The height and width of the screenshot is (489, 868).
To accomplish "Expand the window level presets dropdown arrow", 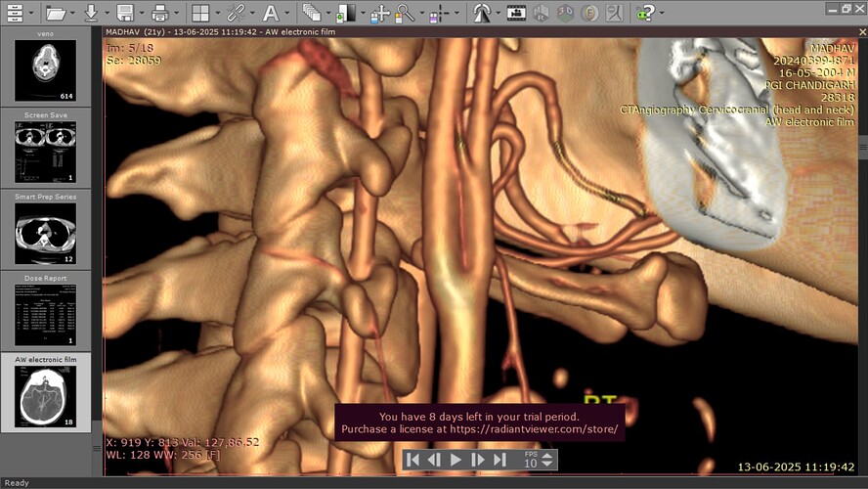I will [363, 13].
